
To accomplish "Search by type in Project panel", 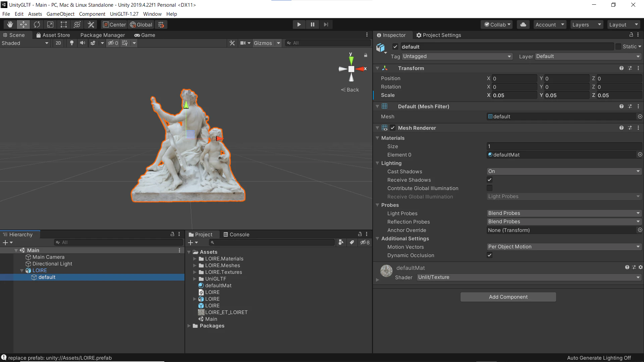I will [x=341, y=242].
